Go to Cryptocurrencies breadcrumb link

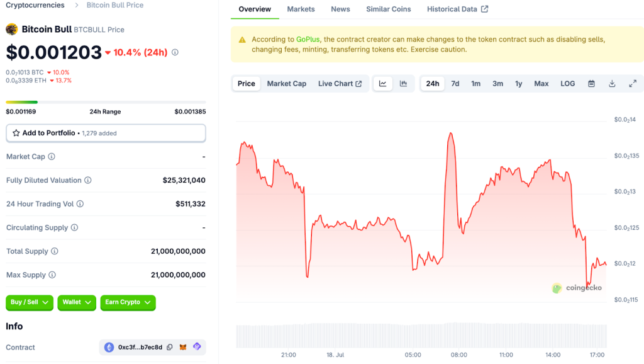[x=35, y=5]
